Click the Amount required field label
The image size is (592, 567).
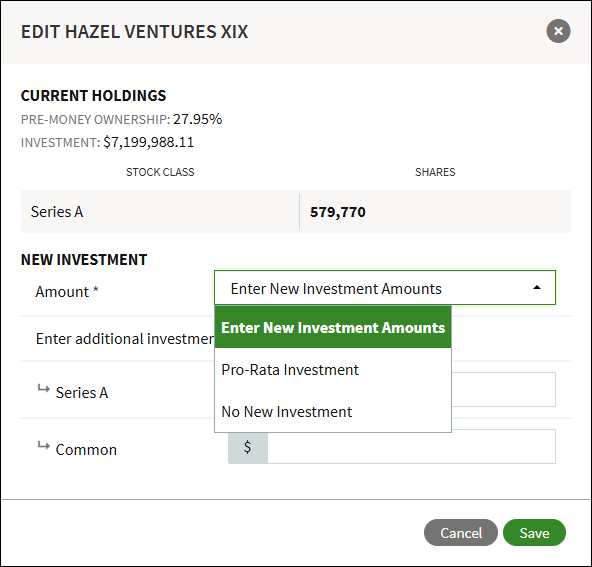pyautogui.click(x=67, y=292)
